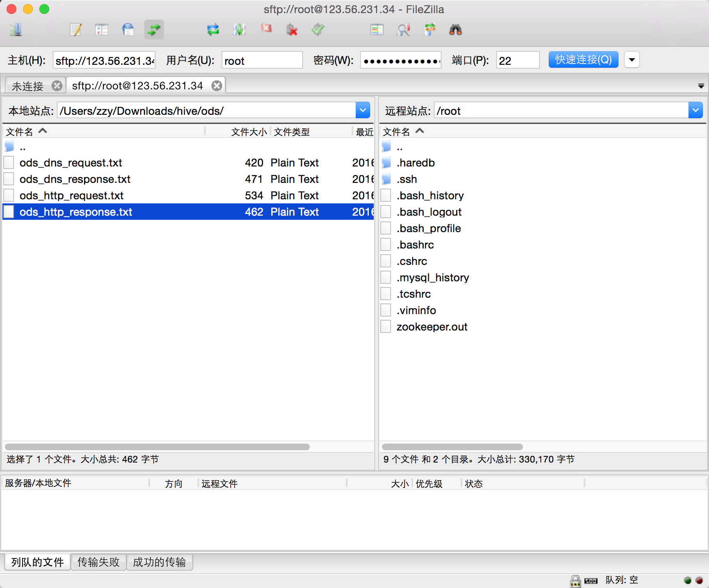This screenshot has height=588, width=709.
Task: Open directory listing filters icon
Action: (x=377, y=30)
